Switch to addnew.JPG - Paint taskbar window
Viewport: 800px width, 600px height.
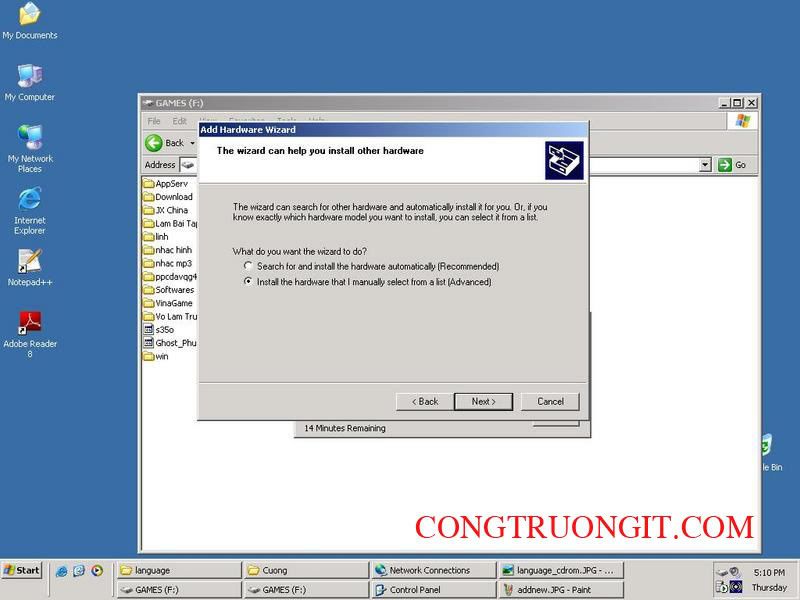[x=561, y=590]
